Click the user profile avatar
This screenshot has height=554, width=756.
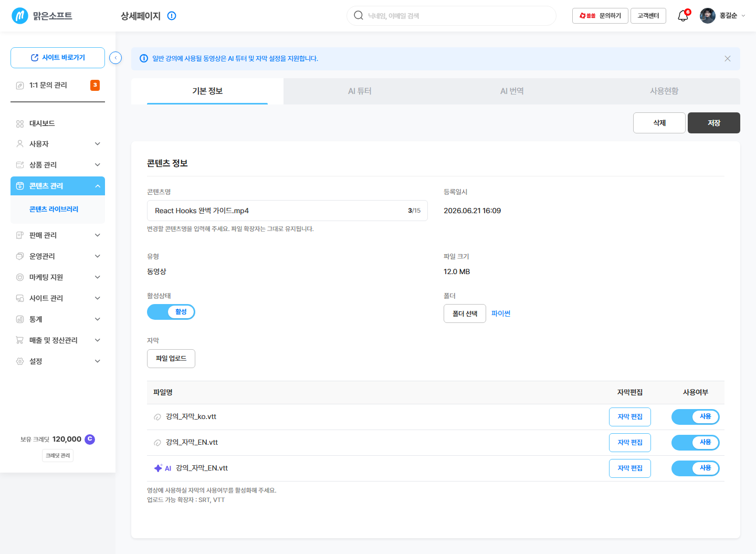[x=708, y=16]
